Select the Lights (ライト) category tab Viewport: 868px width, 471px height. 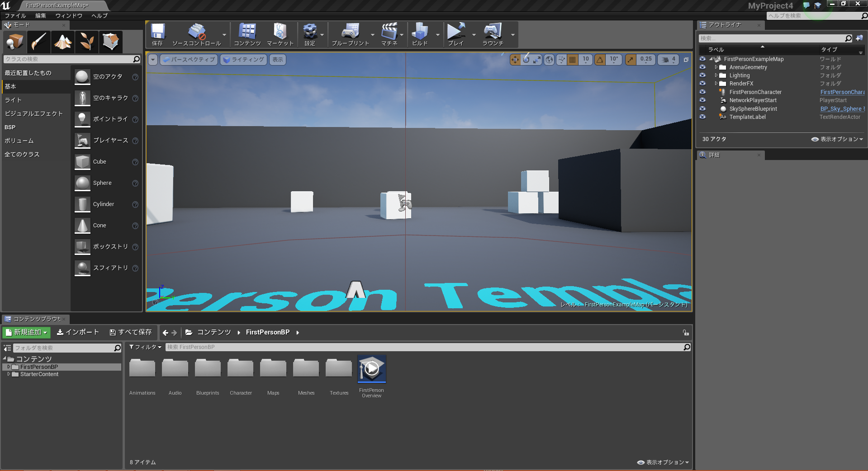pyautogui.click(x=14, y=100)
